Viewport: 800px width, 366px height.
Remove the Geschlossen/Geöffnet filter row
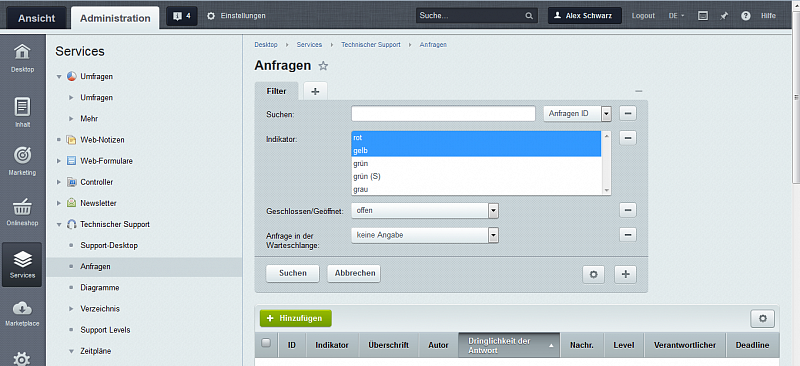click(x=628, y=210)
